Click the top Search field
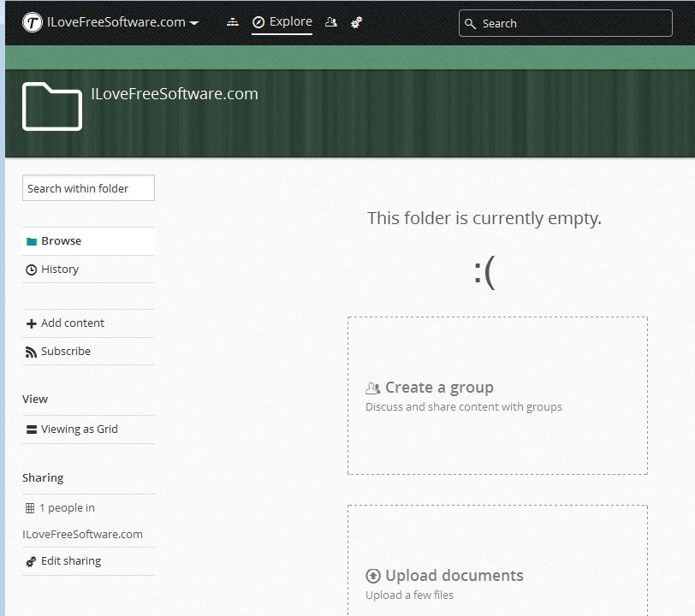Viewport: 695px width, 616px height. coord(566,23)
